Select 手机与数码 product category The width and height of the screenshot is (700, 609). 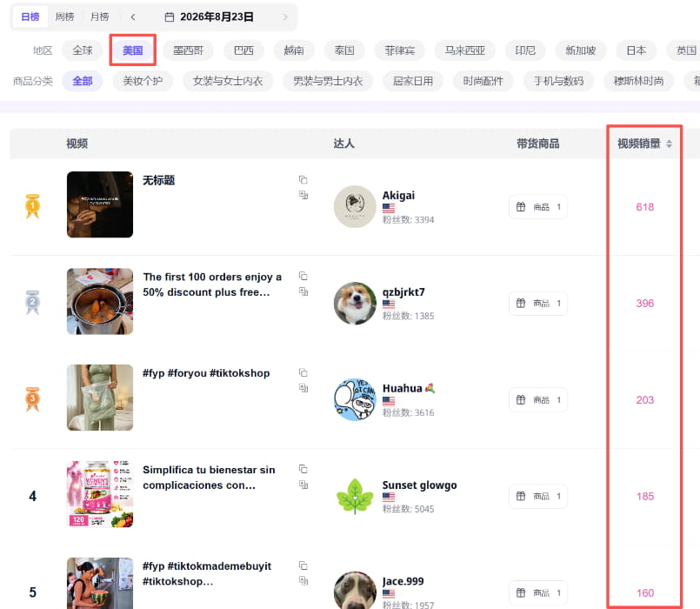coord(558,81)
